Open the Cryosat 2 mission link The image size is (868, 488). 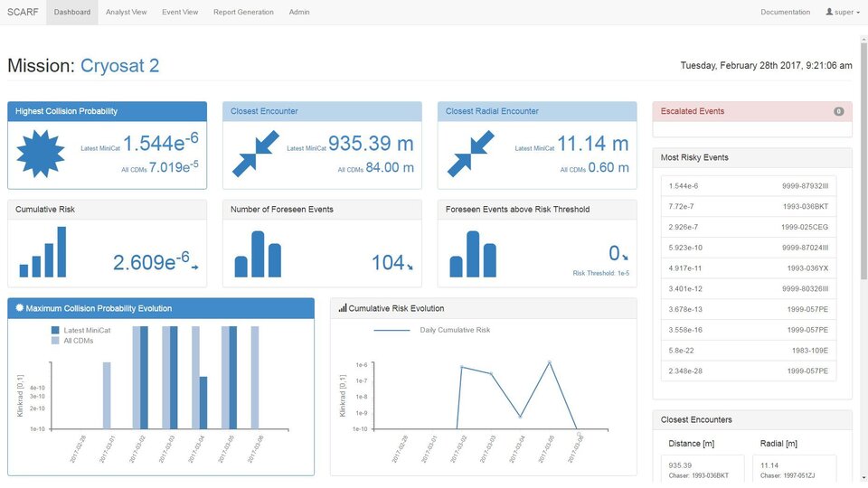tap(119, 65)
